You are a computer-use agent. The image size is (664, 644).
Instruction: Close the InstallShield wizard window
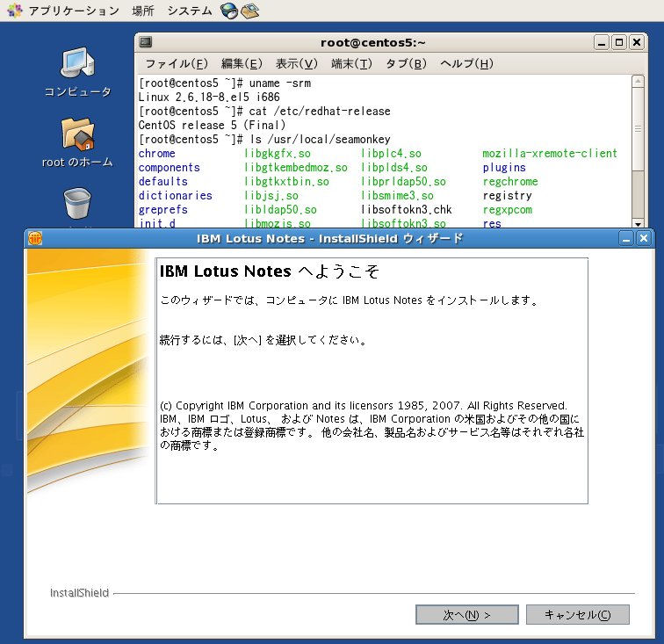click(644, 238)
